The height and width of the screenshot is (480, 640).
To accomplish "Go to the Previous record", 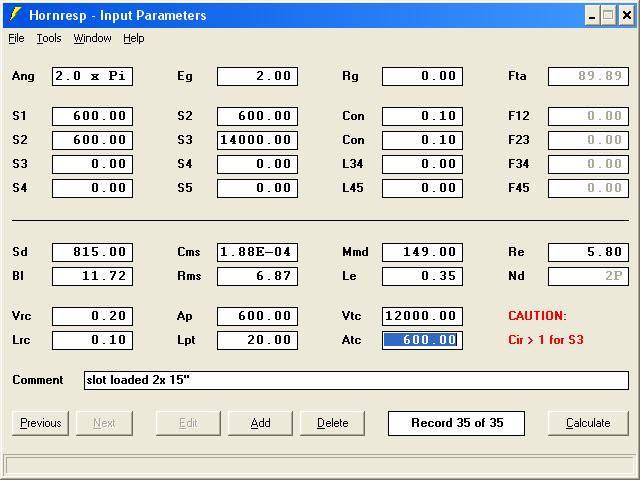I will point(40,423).
